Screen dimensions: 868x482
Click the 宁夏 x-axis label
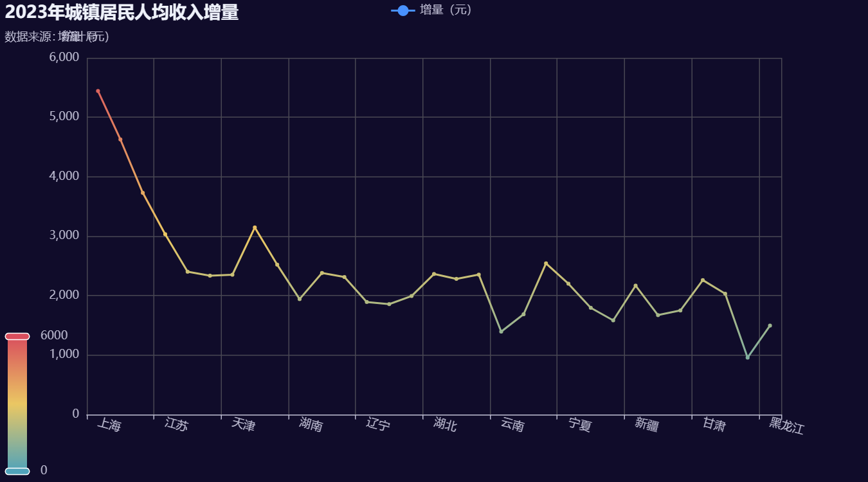pos(579,425)
